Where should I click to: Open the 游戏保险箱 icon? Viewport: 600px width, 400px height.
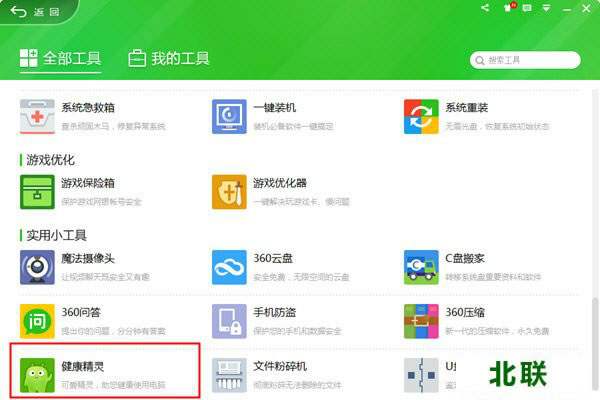click(38, 192)
